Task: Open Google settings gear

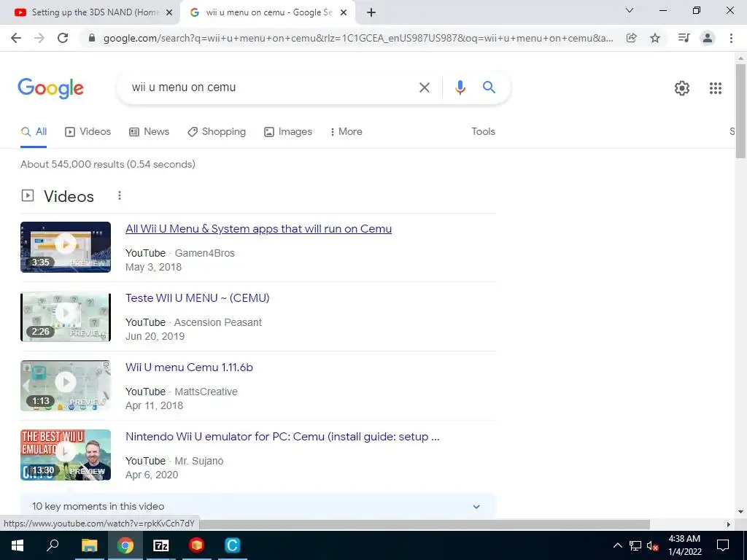Action: point(682,88)
